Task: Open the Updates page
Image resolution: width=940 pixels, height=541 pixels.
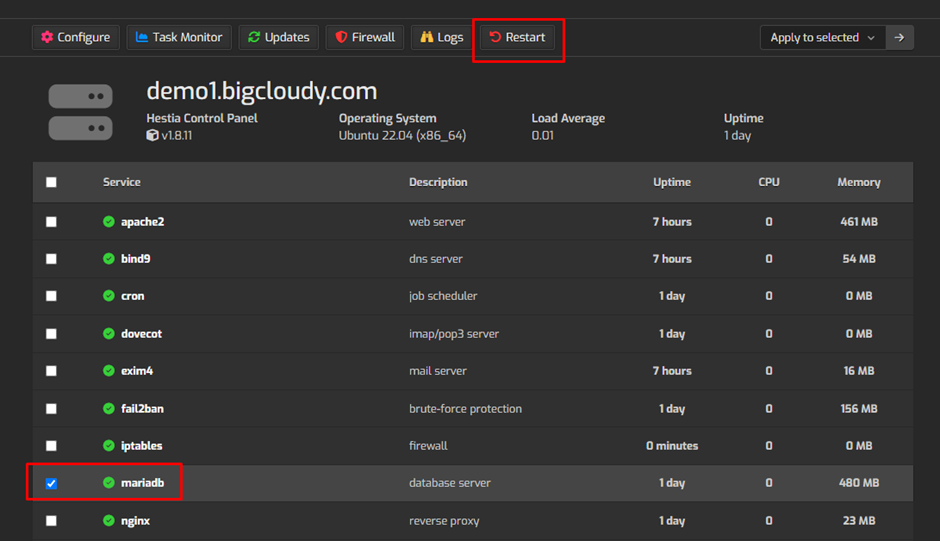Action: pos(279,37)
